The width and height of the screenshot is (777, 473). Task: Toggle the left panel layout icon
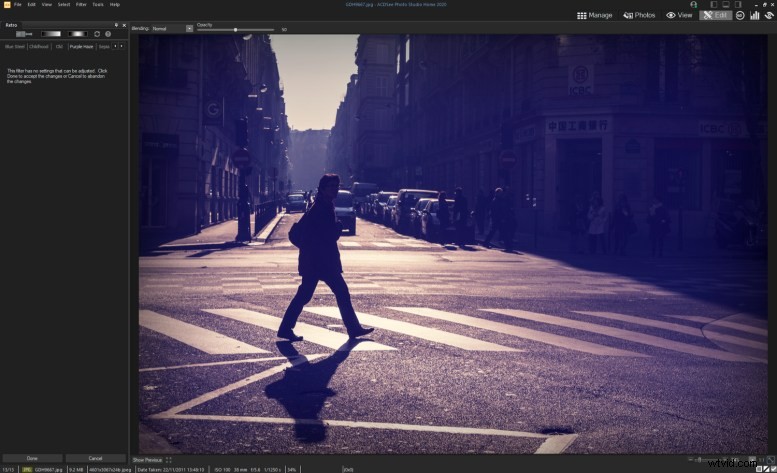[714, 4]
